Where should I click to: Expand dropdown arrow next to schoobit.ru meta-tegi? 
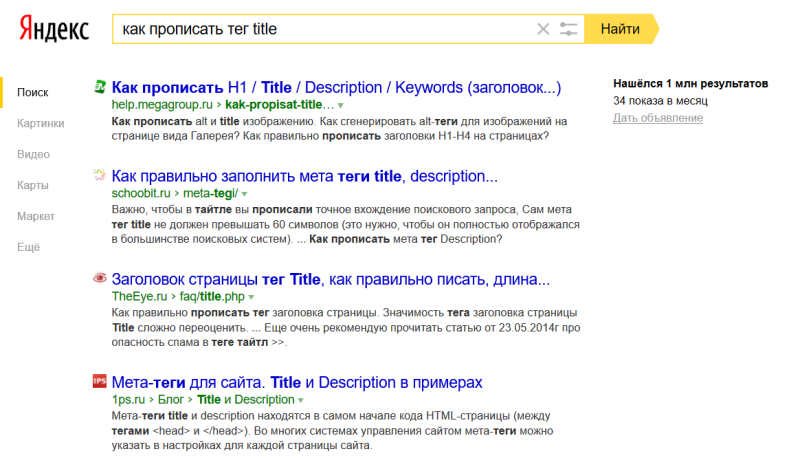(x=244, y=194)
